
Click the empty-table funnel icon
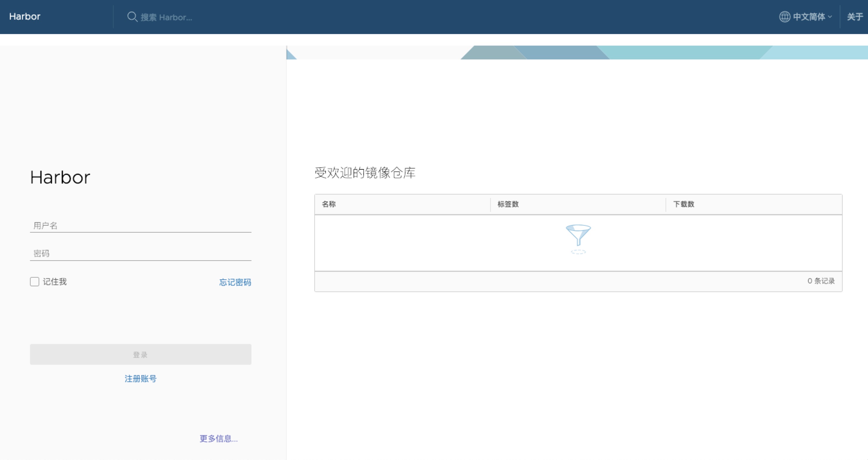[578, 239]
